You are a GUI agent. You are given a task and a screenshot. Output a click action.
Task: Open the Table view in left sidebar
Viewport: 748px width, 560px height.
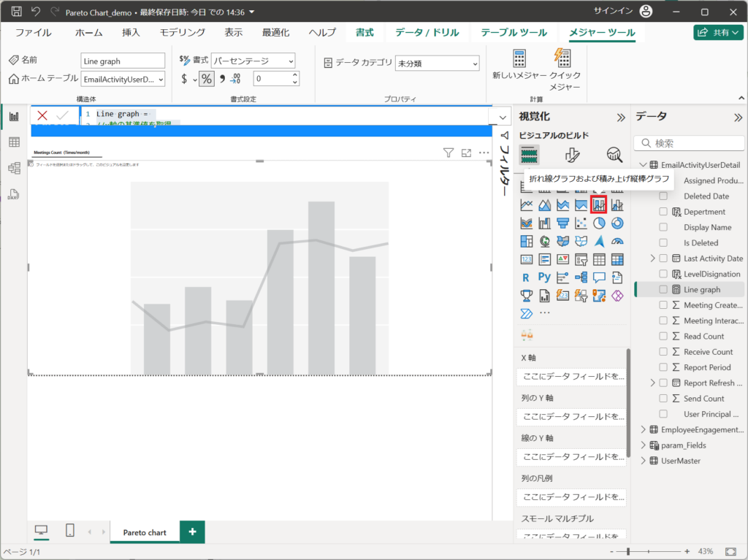tap(14, 142)
